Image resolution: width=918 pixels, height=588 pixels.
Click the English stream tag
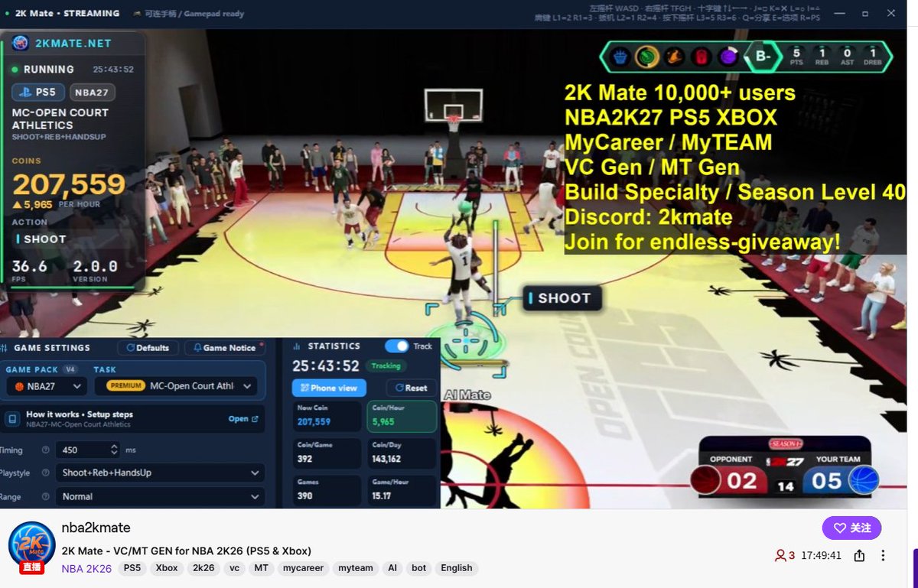tap(457, 568)
